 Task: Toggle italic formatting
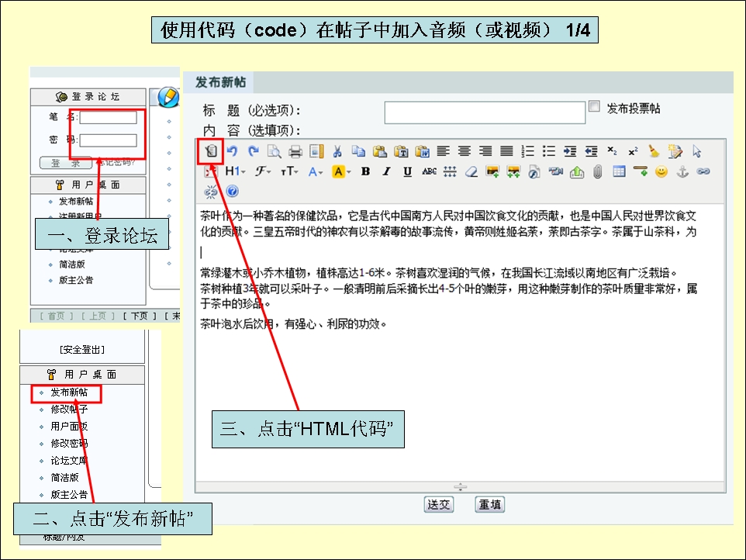pos(387,171)
